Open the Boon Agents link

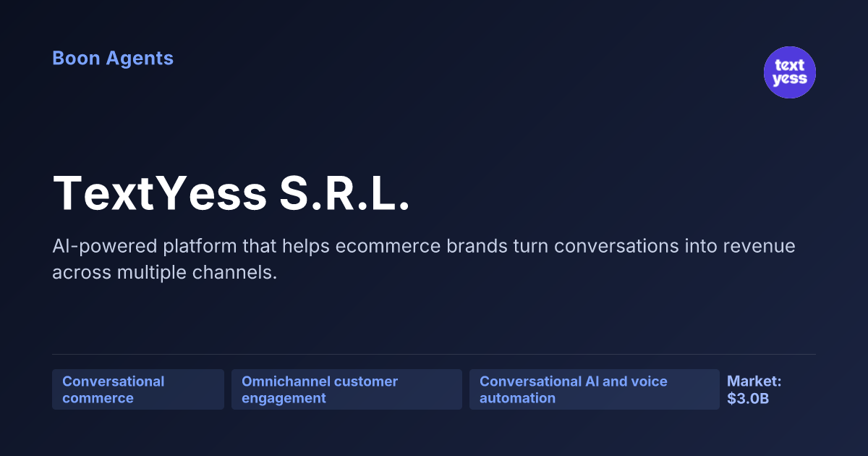[113, 59]
